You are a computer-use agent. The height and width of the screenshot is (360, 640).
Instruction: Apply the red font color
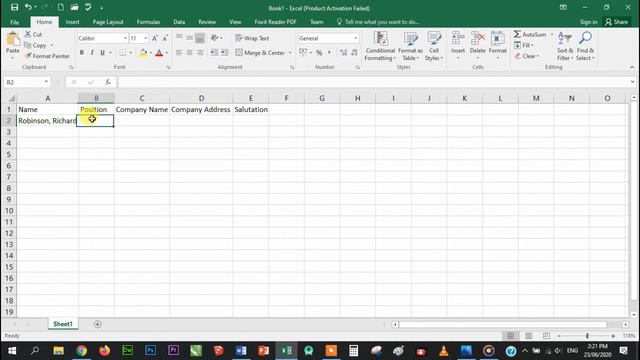[x=159, y=52]
